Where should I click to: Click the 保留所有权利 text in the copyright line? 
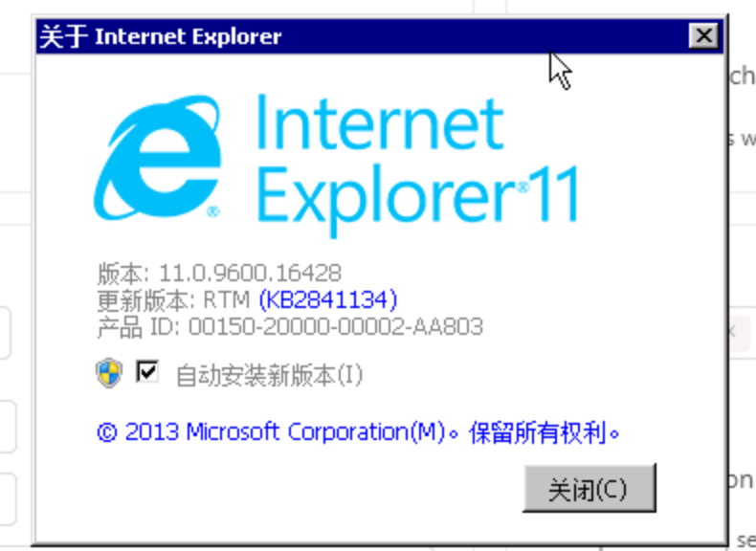pyautogui.click(x=537, y=432)
